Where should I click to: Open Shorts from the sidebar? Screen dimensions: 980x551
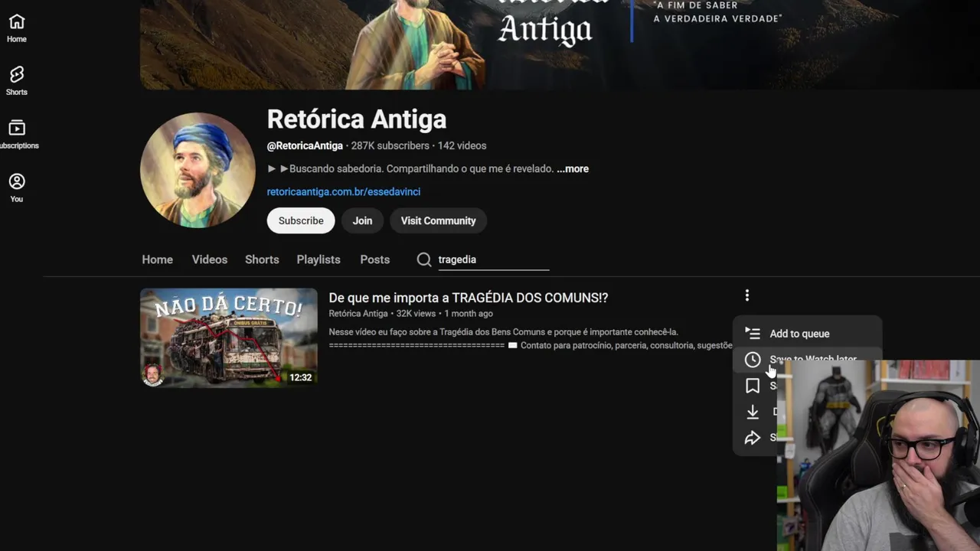(x=17, y=80)
